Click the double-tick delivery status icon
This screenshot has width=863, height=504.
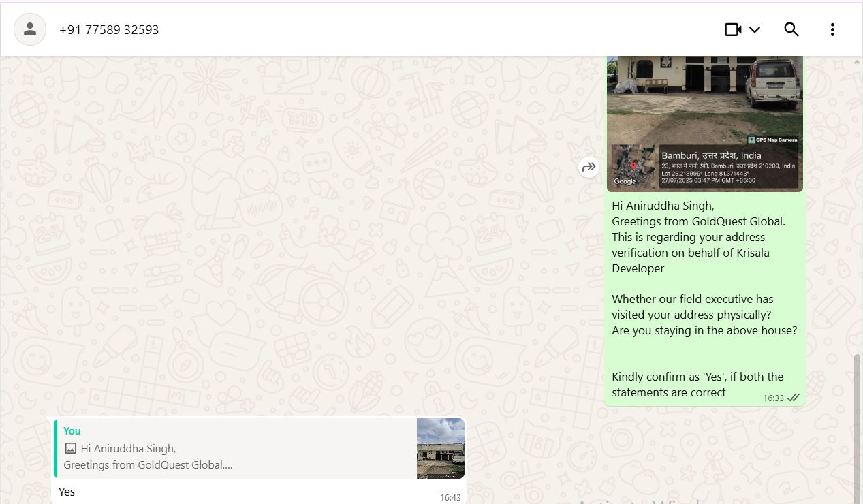tap(794, 398)
